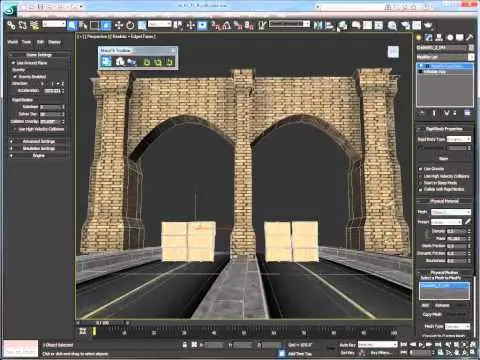
Task: Switch to the Modify command panel tab
Action: point(429,37)
